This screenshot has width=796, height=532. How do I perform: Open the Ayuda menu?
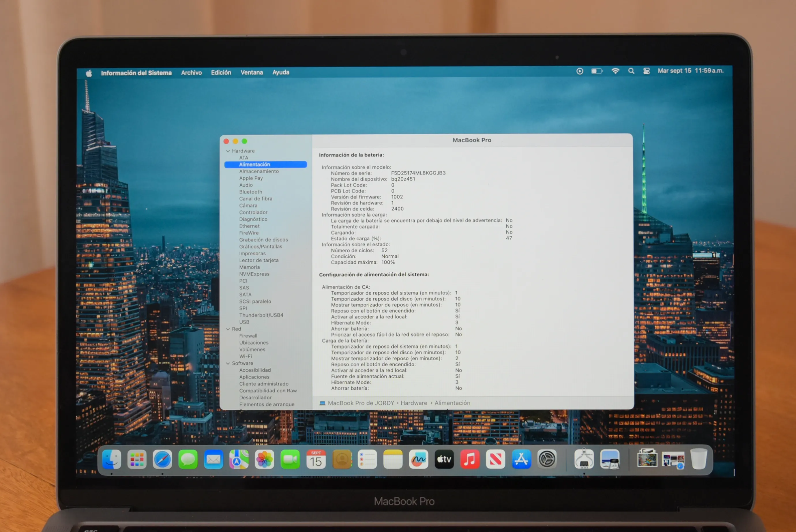(281, 72)
